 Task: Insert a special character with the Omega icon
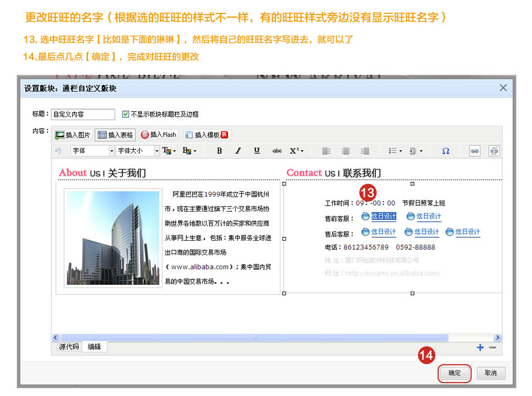tap(445, 151)
